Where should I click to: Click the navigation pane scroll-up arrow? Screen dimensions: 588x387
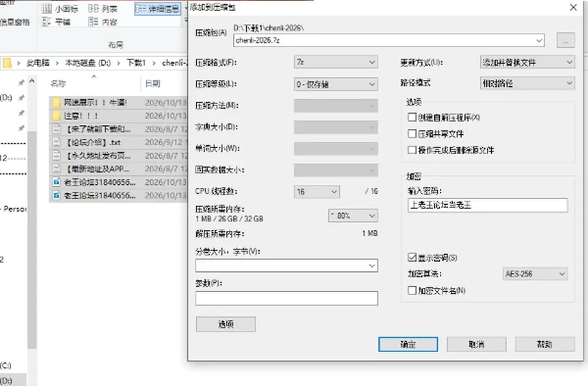tap(32, 81)
